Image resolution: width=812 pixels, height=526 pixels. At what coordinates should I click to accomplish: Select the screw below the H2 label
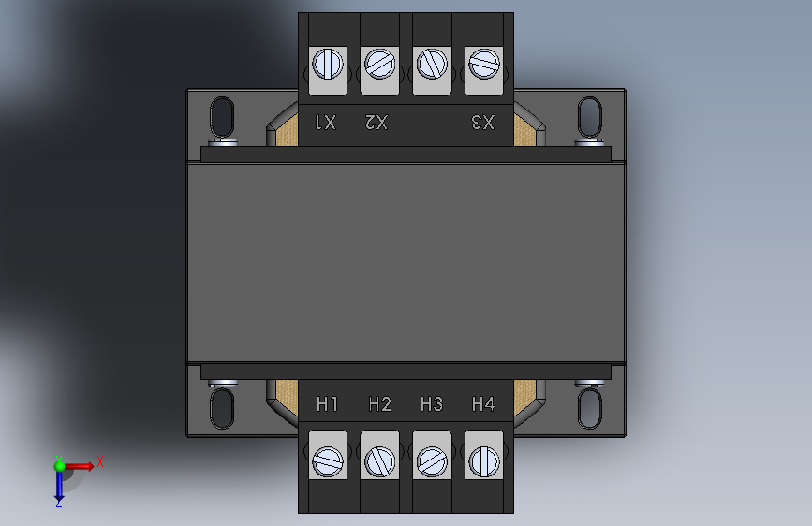(x=379, y=461)
